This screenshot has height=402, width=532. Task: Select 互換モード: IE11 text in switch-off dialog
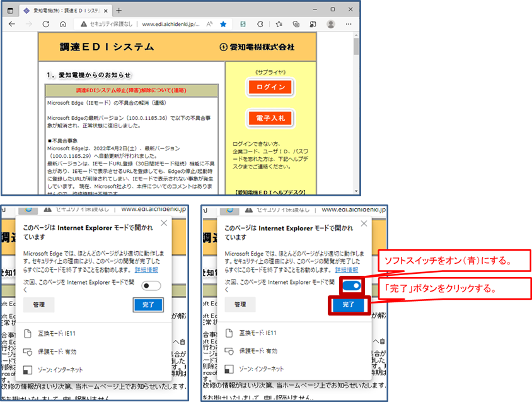coord(57,334)
